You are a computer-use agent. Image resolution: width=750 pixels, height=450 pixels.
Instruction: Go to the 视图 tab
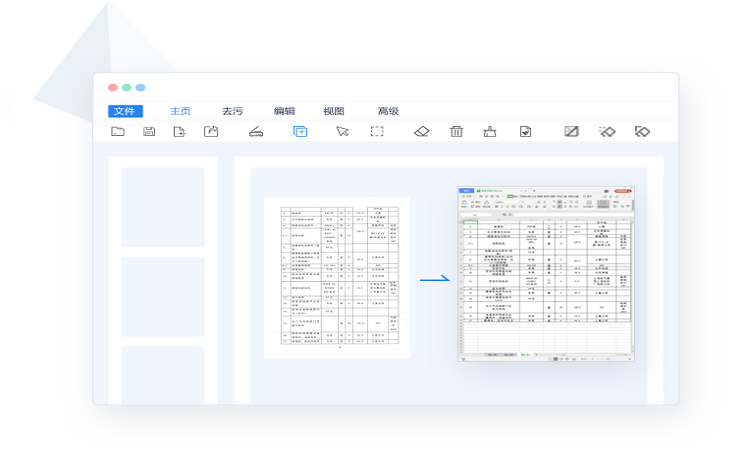pos(334,111)
